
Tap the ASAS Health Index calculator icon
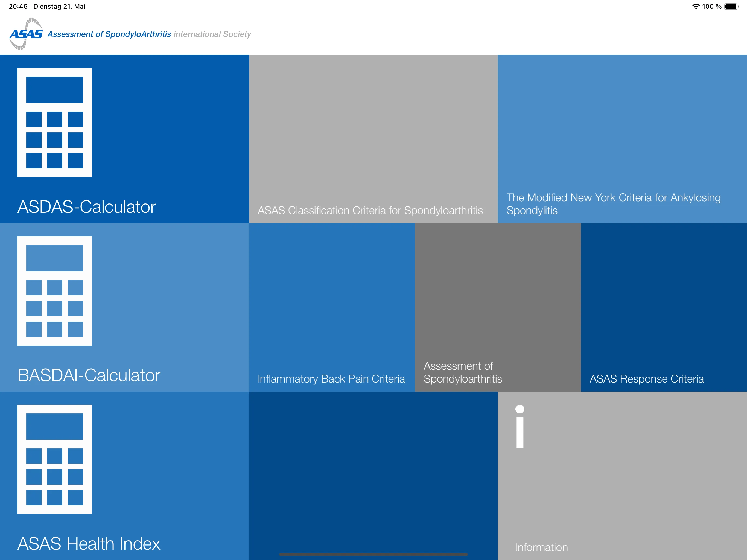55,459
